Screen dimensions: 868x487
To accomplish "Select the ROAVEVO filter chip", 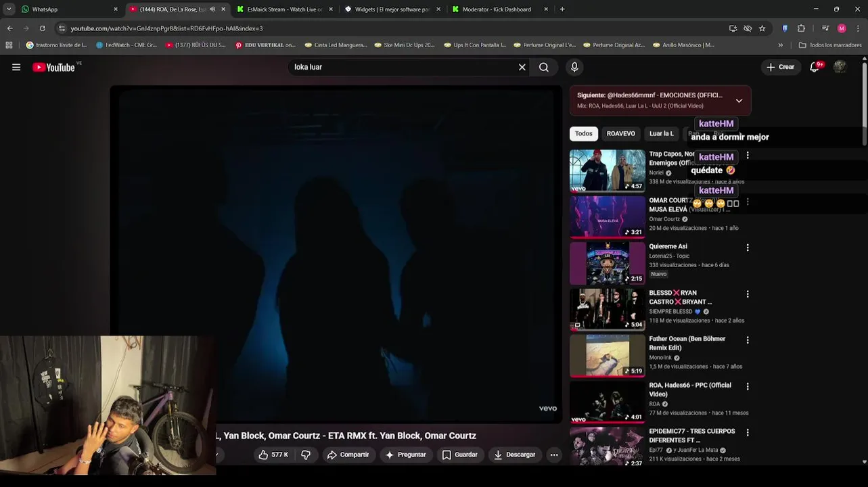I will point(620,133).
